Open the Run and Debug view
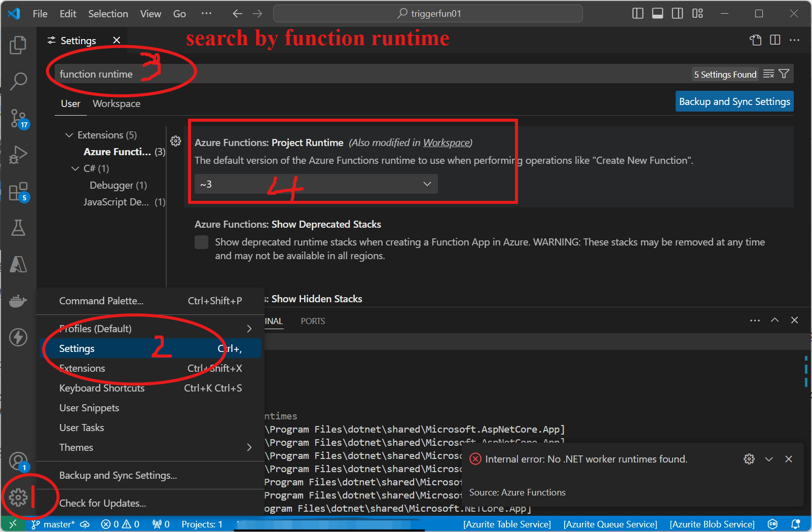 pyautogui.click(x=18, y=155)
